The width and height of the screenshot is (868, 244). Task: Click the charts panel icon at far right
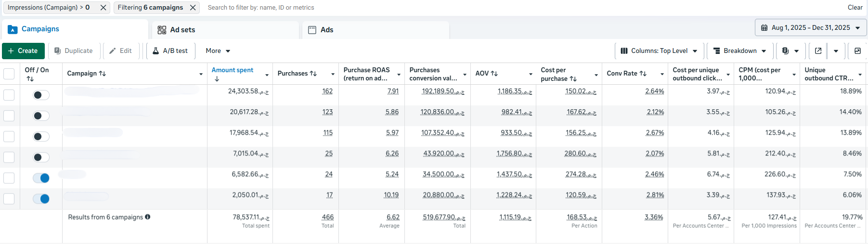(x=857, y=51)
